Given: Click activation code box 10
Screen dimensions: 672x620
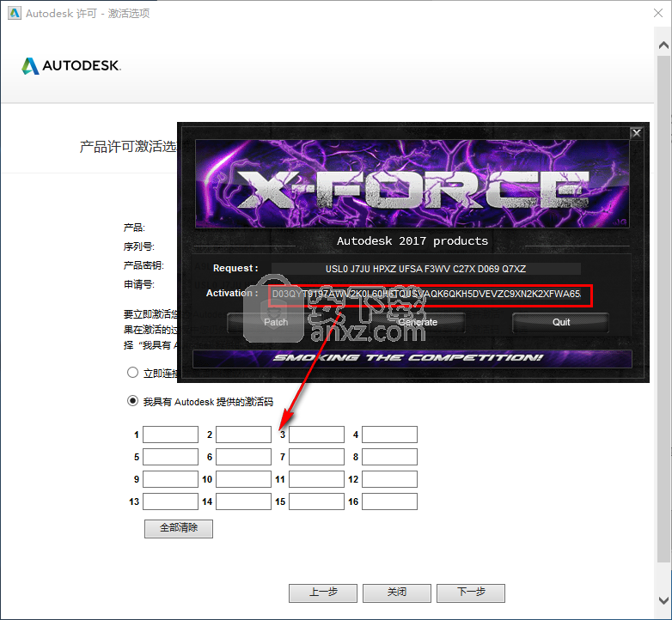Looking at the screenshot, I should tap(243, 479).
